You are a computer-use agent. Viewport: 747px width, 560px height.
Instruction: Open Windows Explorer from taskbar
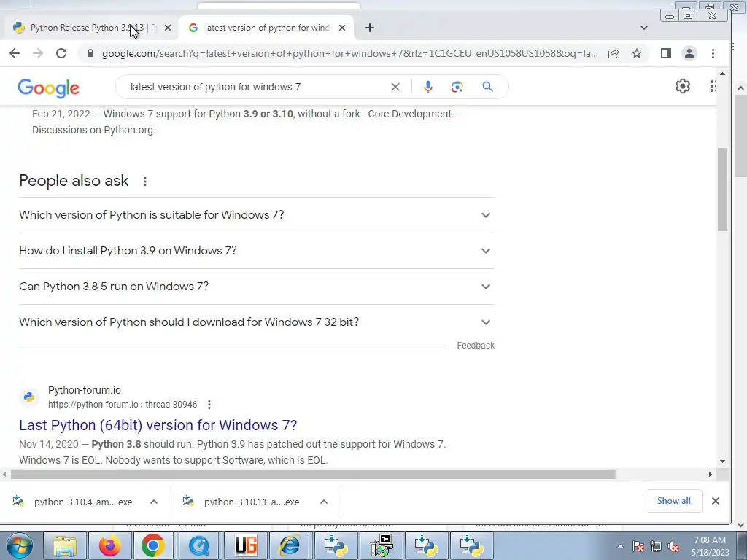point(65,545)
